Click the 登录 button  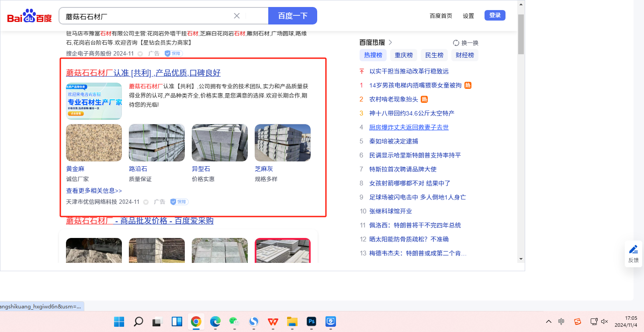point(495,15)
